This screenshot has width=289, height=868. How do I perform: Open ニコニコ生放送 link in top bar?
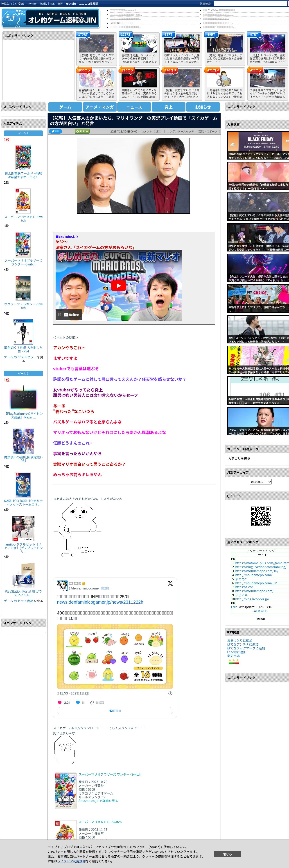pyautogui.click(x=88, y=4)
